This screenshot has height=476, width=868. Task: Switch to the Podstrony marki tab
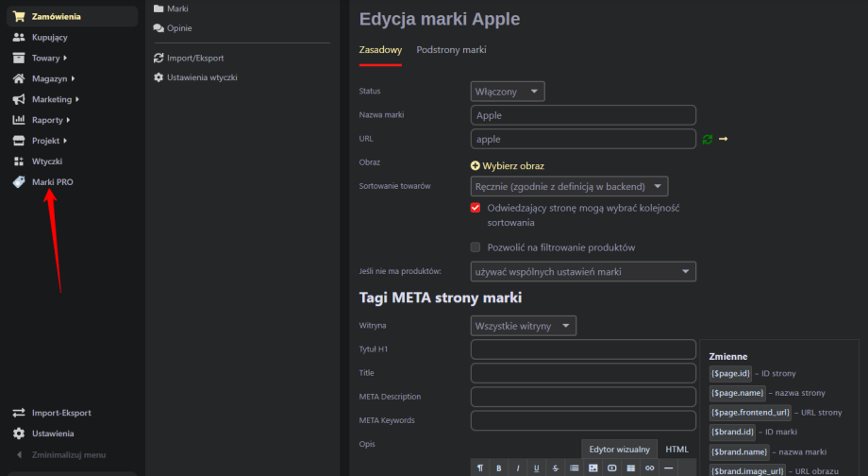[451, 49]
